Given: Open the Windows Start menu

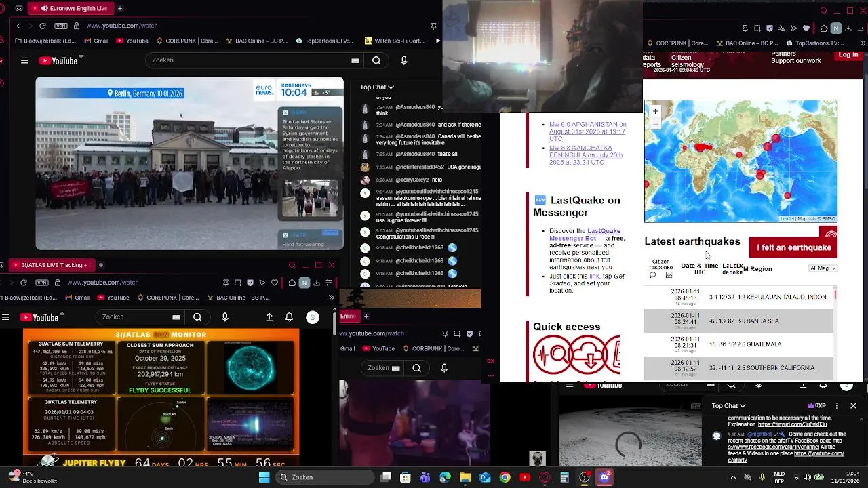Looking at the screenshot, I should click(264, 477).
